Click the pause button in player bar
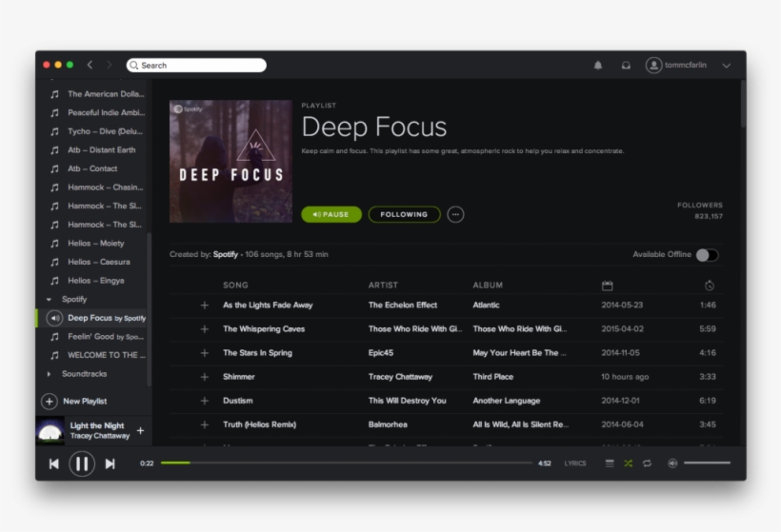 [82, 463]
